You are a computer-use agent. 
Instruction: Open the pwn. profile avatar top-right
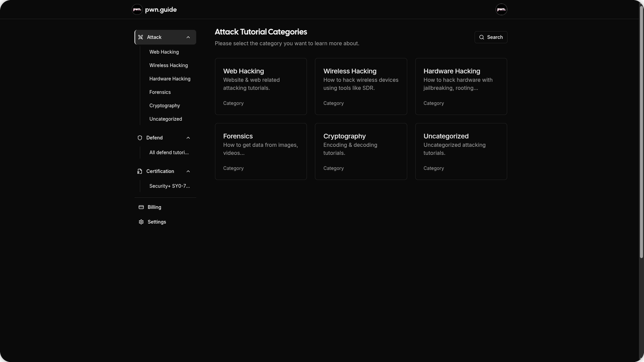(x=501, y=9)
